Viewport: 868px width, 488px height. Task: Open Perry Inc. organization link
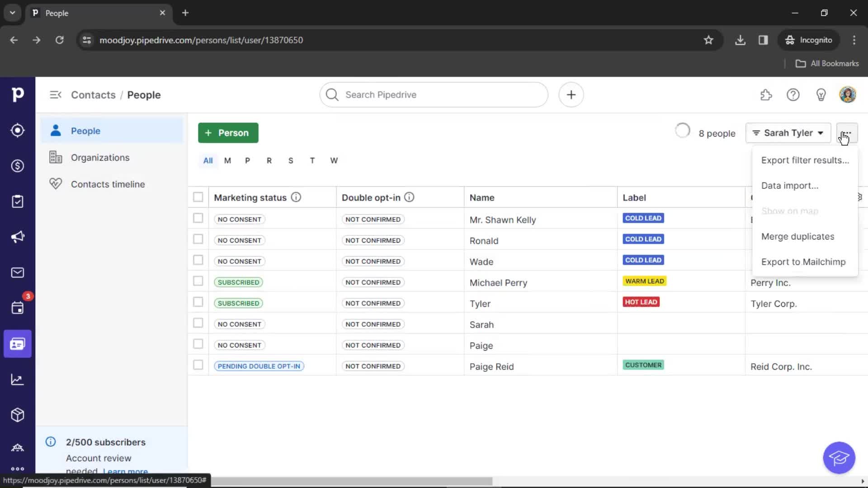tap(770, 283)
